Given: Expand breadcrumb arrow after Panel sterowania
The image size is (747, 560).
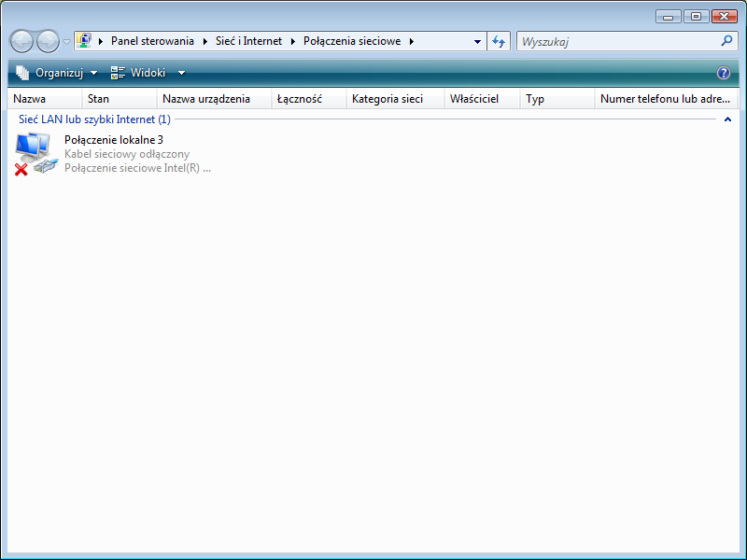Looking at the screenshot, I should pyautogui.click(x=204, y=41).
